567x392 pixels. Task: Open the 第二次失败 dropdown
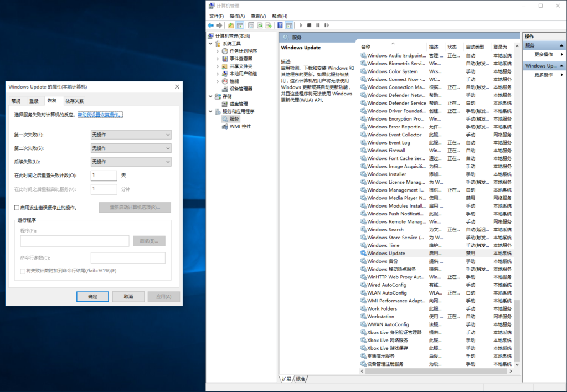pos(131,148)
